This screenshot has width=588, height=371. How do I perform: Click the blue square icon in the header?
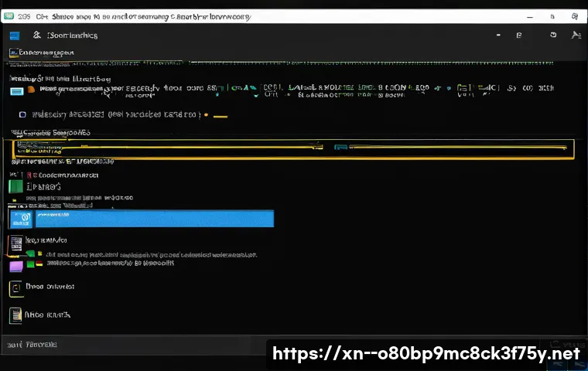tap(15, 36)
